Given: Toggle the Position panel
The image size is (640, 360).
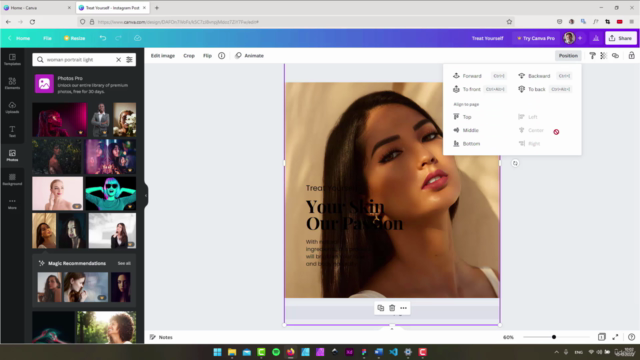Looking at the screenshot, I should pyautogui.click(x=568, y=56).
